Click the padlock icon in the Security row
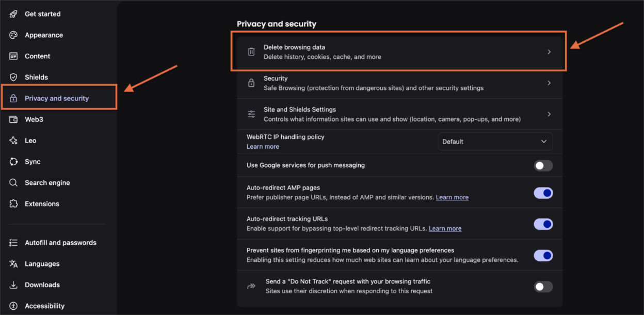This screenshot has height=315, width=644. click(x=251, y=83)
